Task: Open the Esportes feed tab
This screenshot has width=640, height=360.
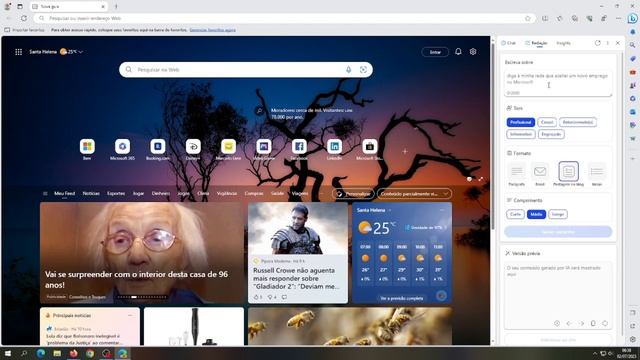Action: point(116,193)
